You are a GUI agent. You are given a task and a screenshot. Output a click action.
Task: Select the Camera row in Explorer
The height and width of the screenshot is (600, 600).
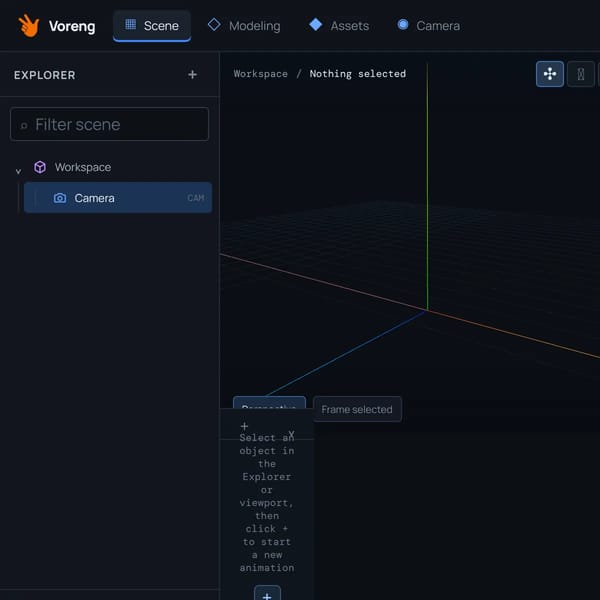(118, 198)
